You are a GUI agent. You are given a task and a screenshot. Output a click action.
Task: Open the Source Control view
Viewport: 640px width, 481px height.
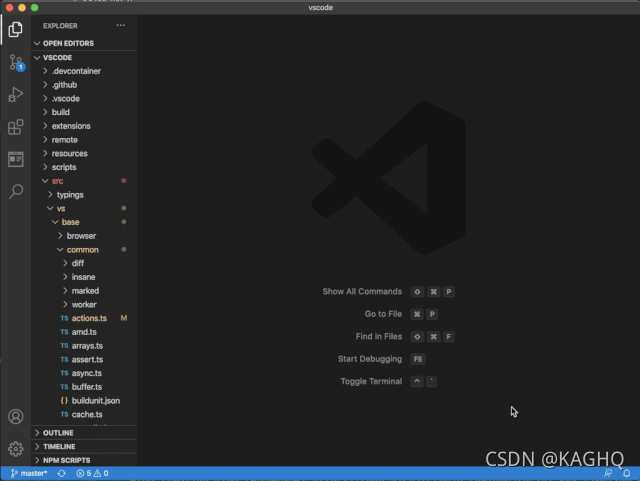[16, 62]
